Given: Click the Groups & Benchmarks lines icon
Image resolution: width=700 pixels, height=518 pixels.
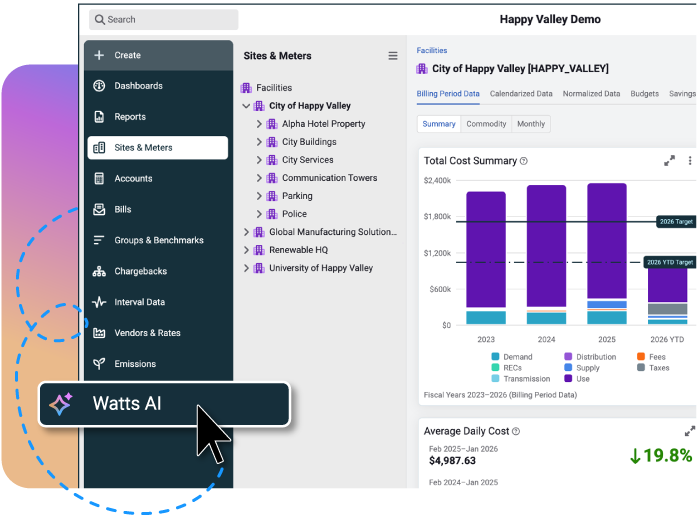Looking at the screenshot, I should [x=99, y=240].
